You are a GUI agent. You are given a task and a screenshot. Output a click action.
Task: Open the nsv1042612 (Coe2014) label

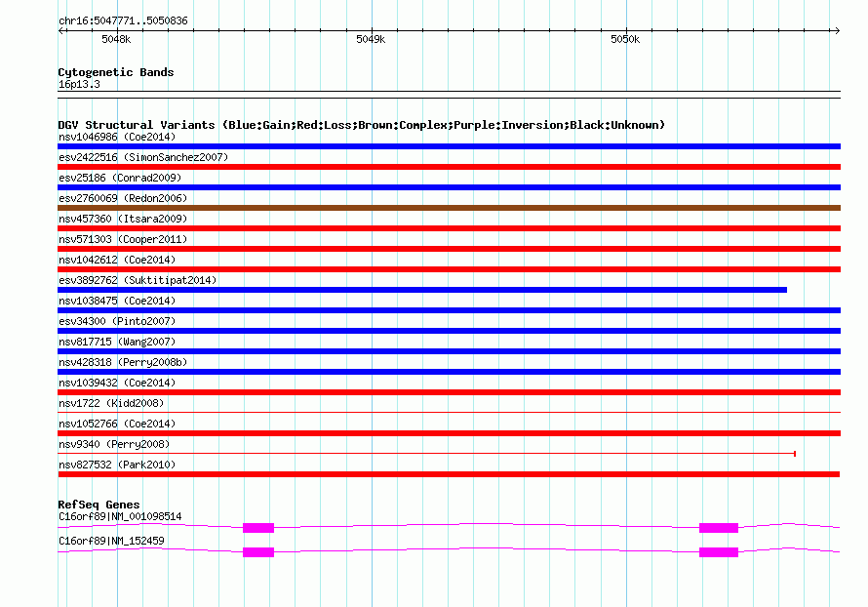pyautogui.click(x=117, y=260)
